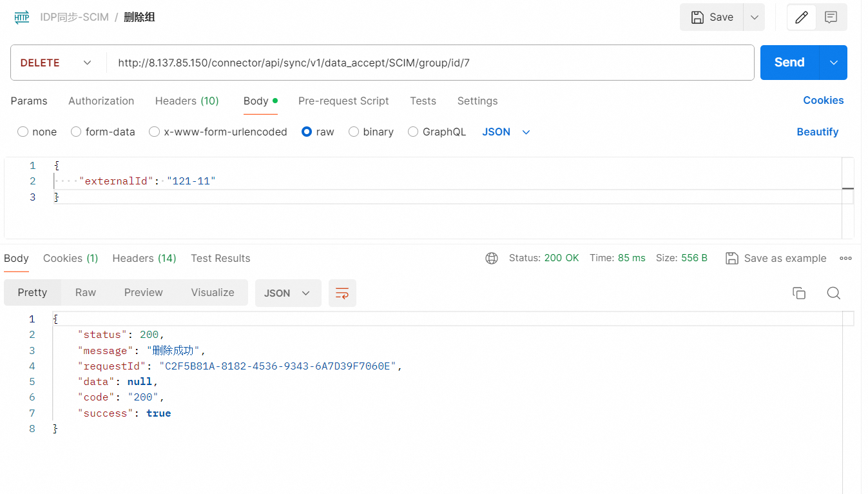This screenshot has height=494, width=868.
Task: Click Beautify to format the body
Action: [x=817, y=132]
